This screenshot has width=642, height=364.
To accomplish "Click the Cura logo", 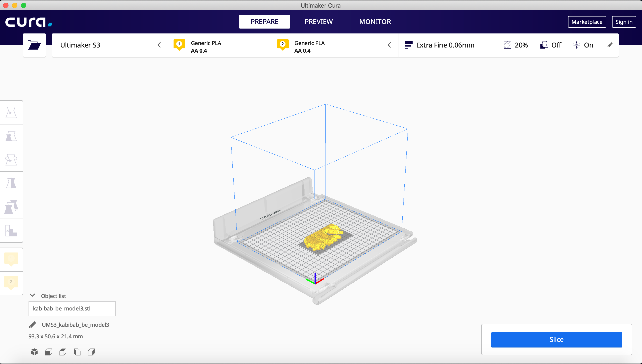I will tap(29, 22).
